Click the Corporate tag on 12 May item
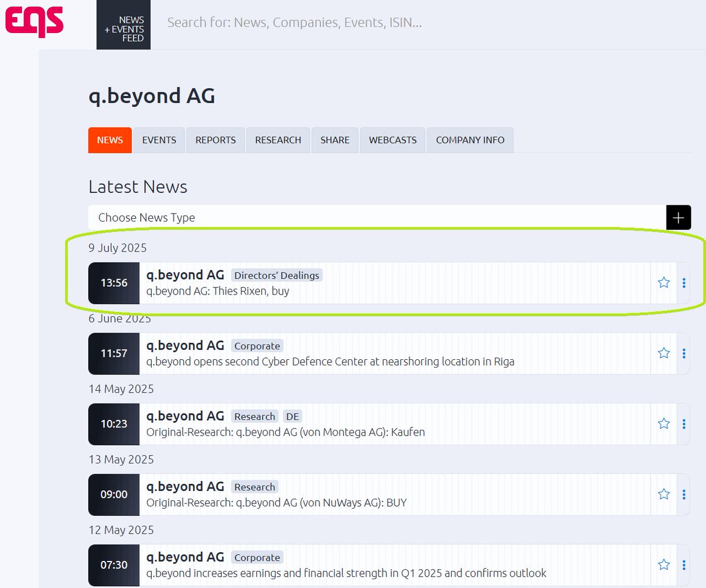The height and width of the screenshot is (588, 706). click(x=257, y=557)
